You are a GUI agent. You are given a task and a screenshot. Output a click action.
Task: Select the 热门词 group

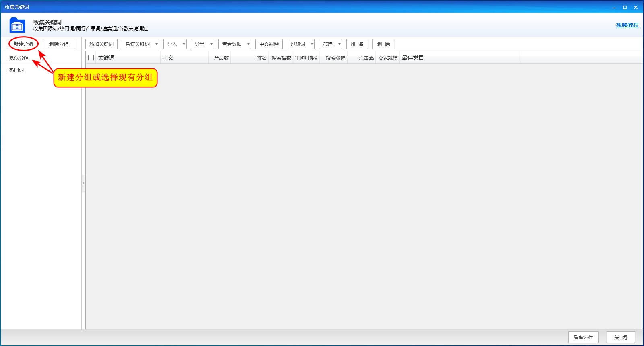41,70
